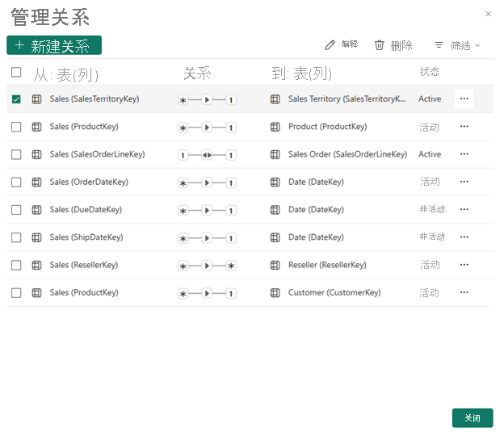Click the Sales Territory (SalesTerritoryK... cell
The width and height of the screenshot is (504, 436).
tap(347, 99)
